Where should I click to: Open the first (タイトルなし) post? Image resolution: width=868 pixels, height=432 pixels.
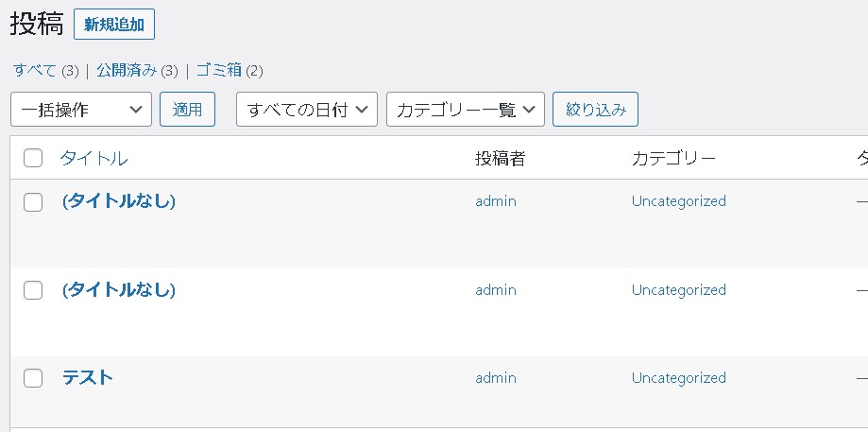(x=119, y=200)
